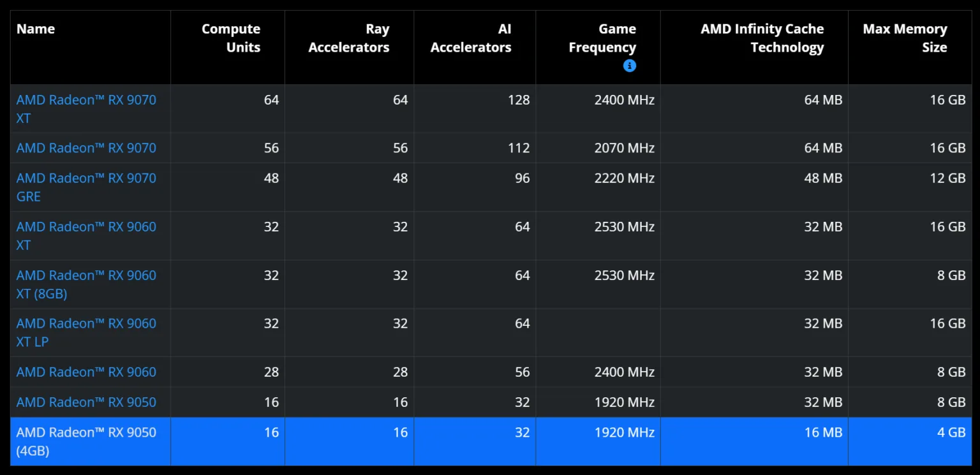Click the AI Accelerators column header
This screenshot has width=980, height=475.
[x=471, y=38]
